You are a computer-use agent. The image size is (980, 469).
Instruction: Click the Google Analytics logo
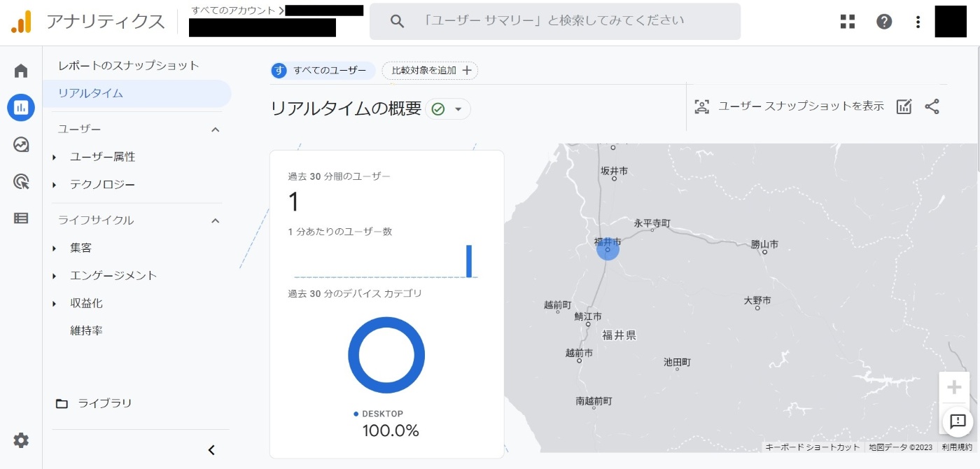[x=21, y=22]
